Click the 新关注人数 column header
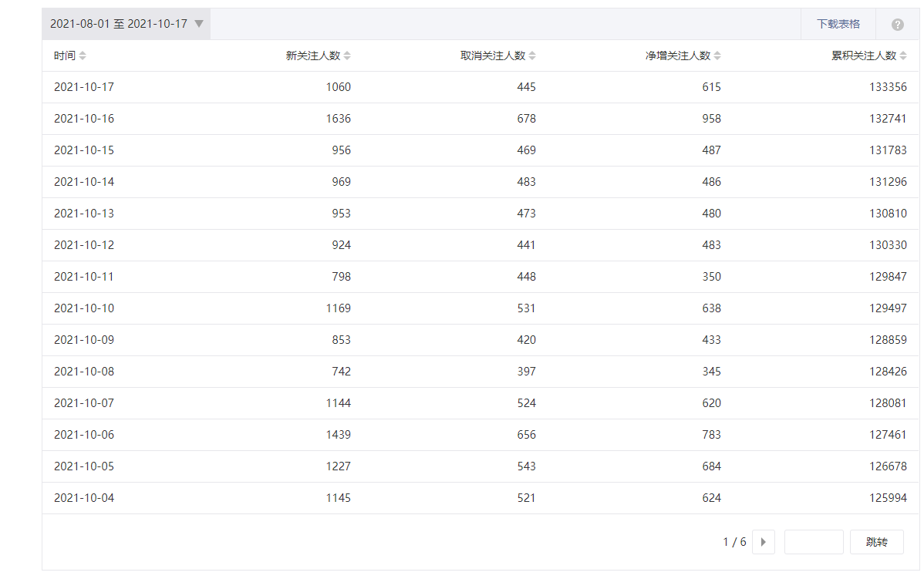This screenshot has width=924, height=579. click(312, 56)
